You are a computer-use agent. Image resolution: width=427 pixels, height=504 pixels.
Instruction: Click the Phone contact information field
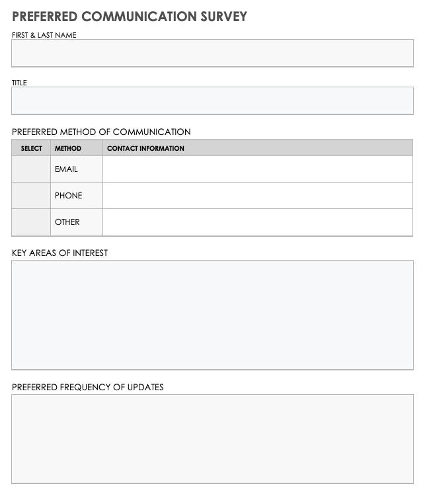tap(257, 196)
